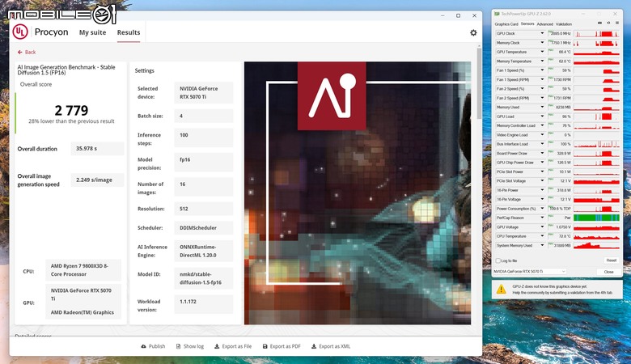Image resolution: width=631 pixels, height=364 pixels.
Task: Click the GPU-Z yellow warning icon
Action: tap(502, 290)
